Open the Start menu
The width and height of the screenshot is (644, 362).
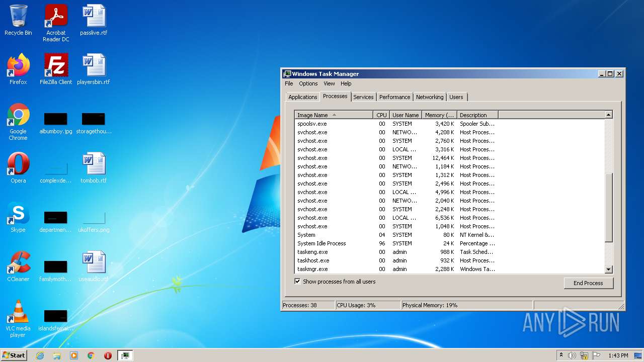click(14, 355)
